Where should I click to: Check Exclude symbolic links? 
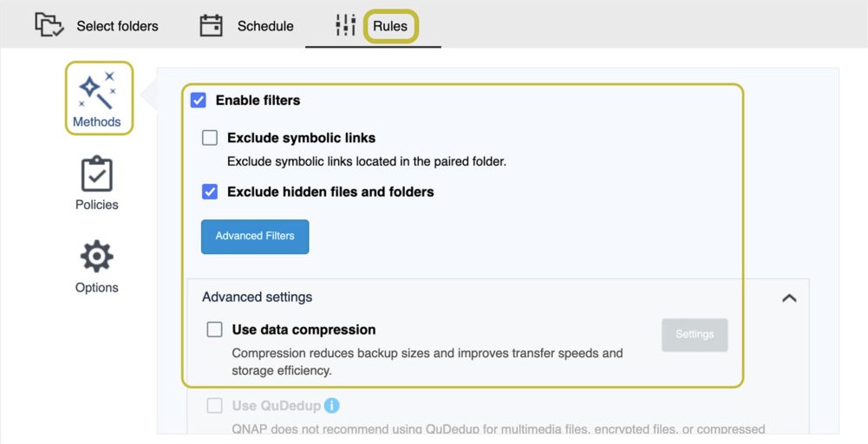click(210, 138)
